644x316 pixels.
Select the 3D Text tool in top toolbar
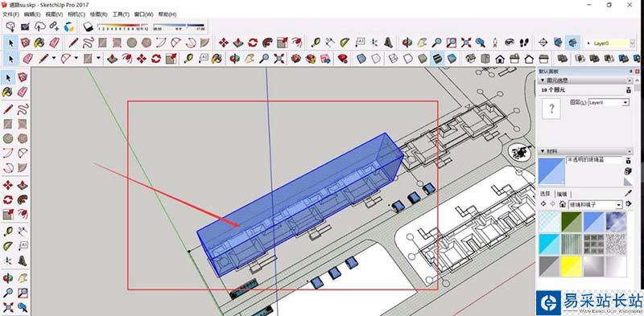[x=389, y=43]
